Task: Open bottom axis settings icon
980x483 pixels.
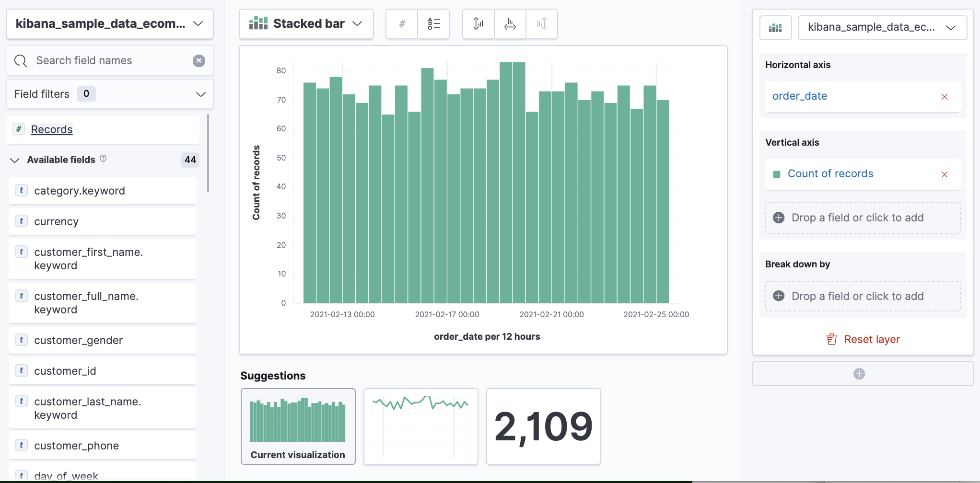Action: [x=510, y=24]
